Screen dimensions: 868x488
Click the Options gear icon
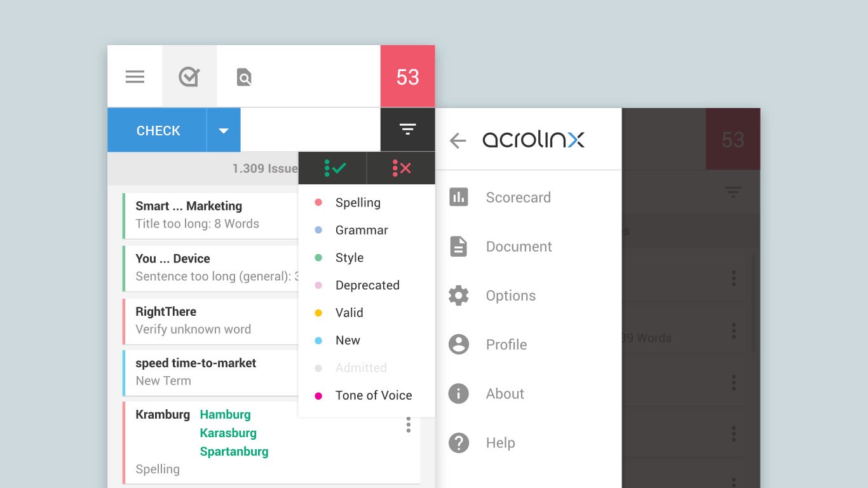coord(458,295)
